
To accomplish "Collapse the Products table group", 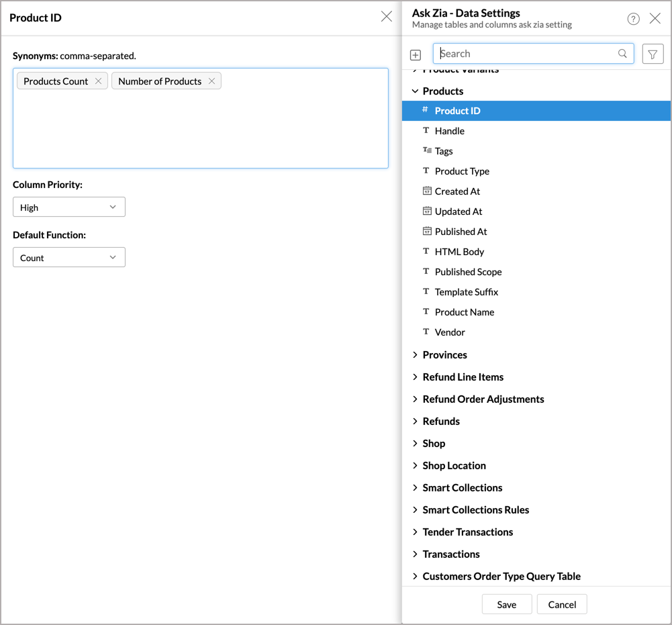I will (415, 91).
